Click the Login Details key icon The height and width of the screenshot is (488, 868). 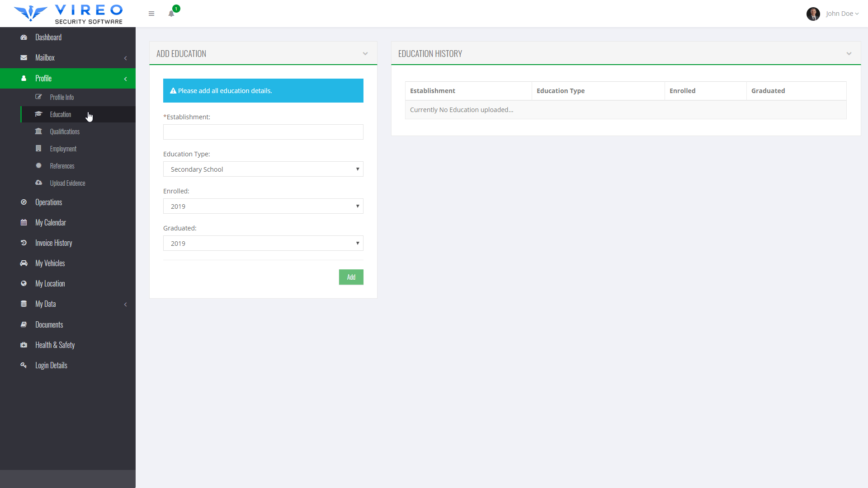click(24, 365)
